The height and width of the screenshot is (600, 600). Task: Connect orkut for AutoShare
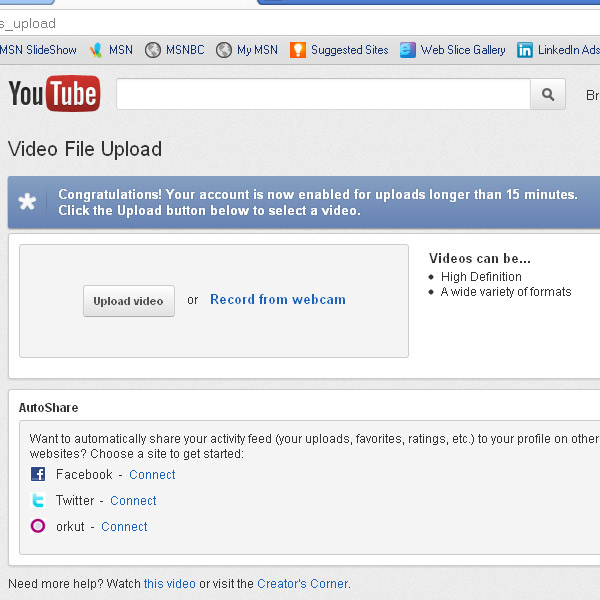124,527
